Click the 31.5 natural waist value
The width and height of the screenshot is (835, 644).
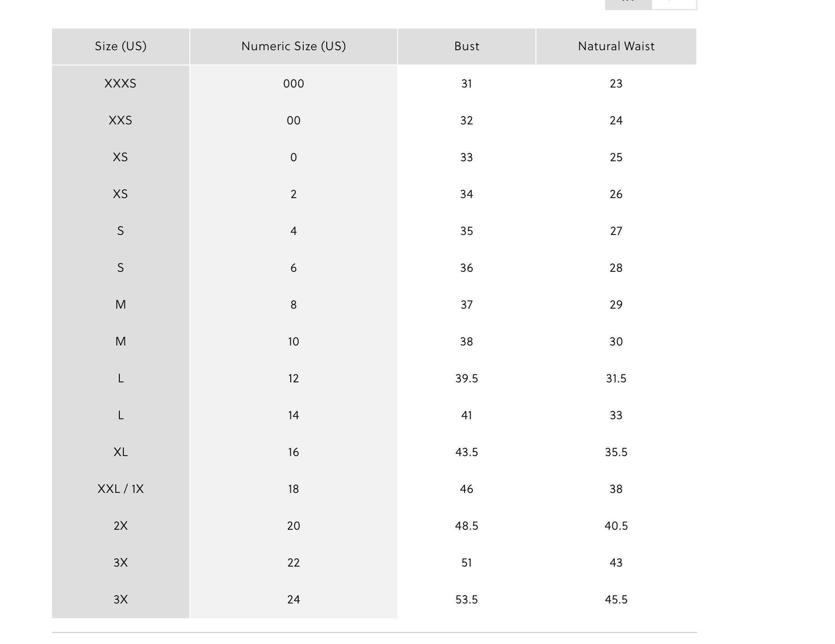tap(616, 379)
